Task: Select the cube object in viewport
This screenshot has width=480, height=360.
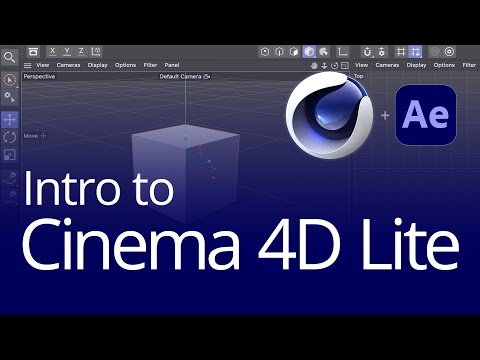Action: coord(185,173)
